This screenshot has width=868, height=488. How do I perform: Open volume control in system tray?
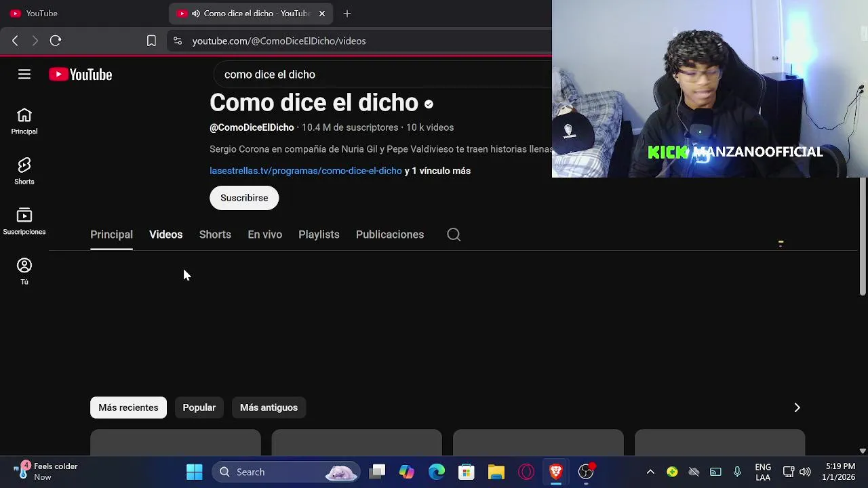[805, 472]
